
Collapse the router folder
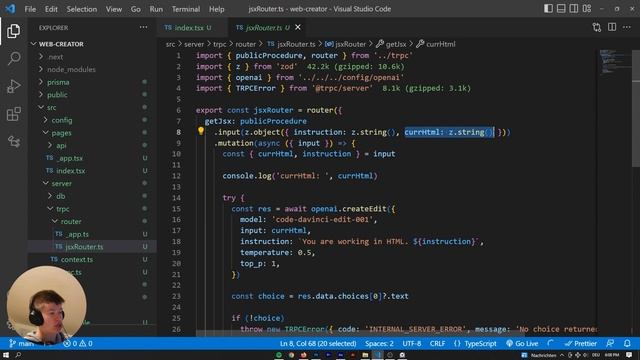click(71, 221)
